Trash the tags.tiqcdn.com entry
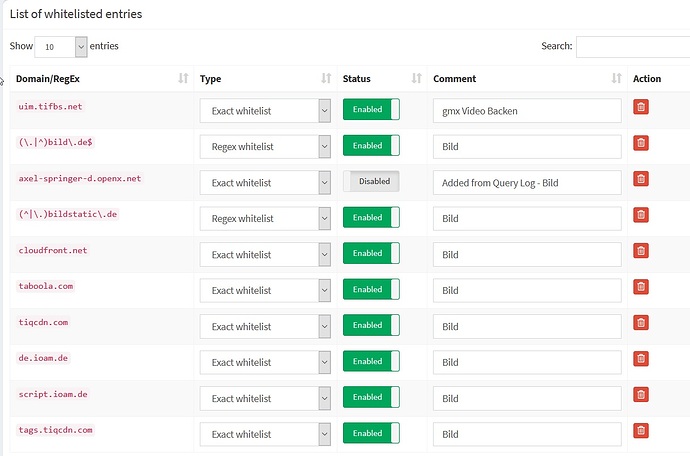This screenshot has width=690, height=456. (641, 431)
